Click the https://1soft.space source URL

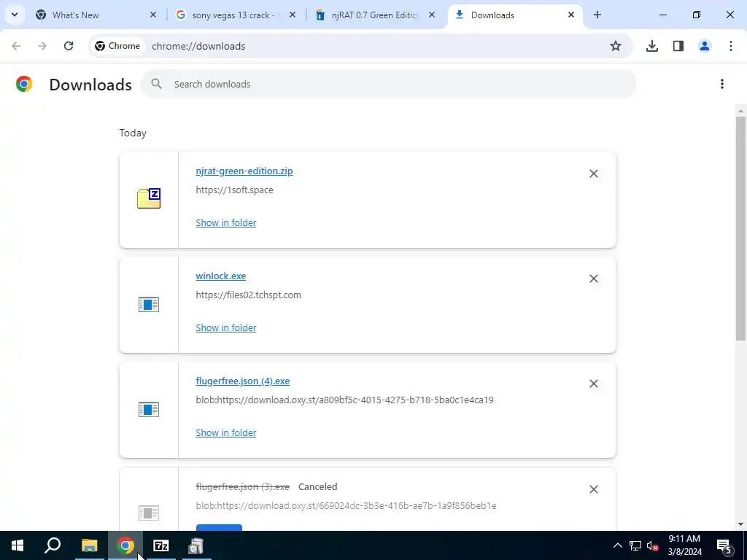coord(234,190)
